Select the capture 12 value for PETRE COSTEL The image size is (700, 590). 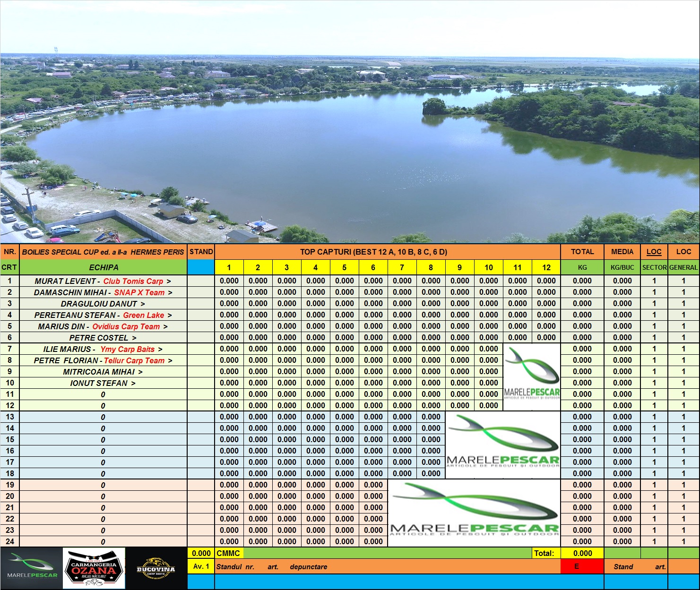546,337
